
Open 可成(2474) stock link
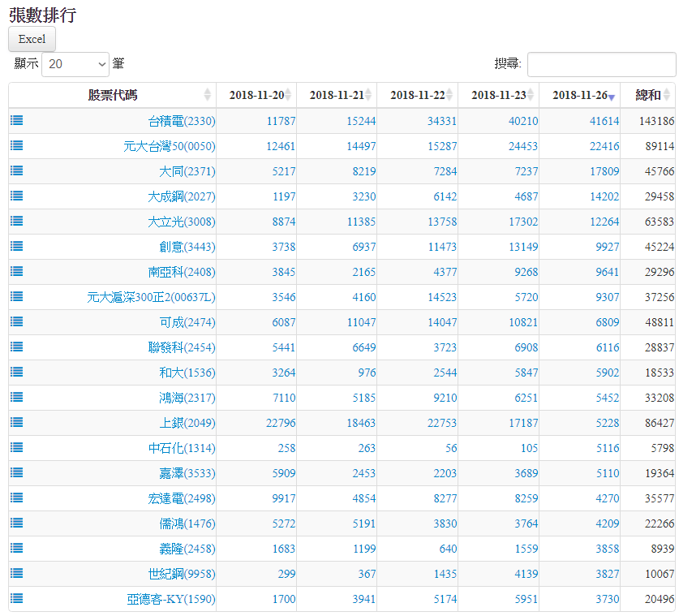point(187,322)
